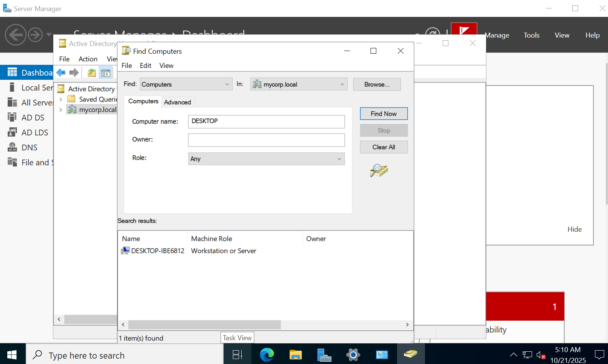Switch to the Advanced tab
Screen dimensions: 608x364
[x=177, y=102]
